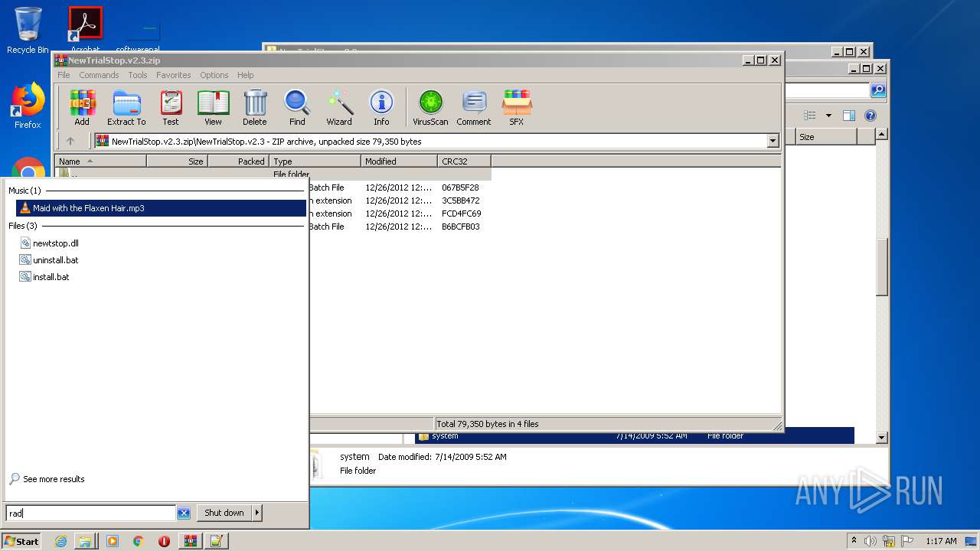Click the Extract To toolbar icon

[126, 107]
